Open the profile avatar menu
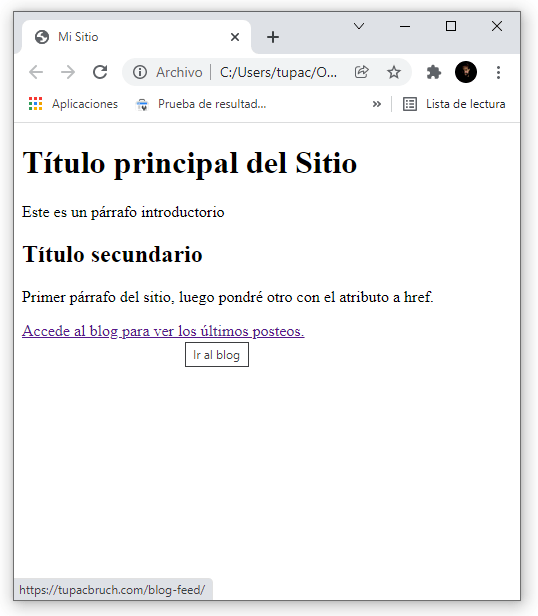 pyautogui.click(x=466, y=72)
